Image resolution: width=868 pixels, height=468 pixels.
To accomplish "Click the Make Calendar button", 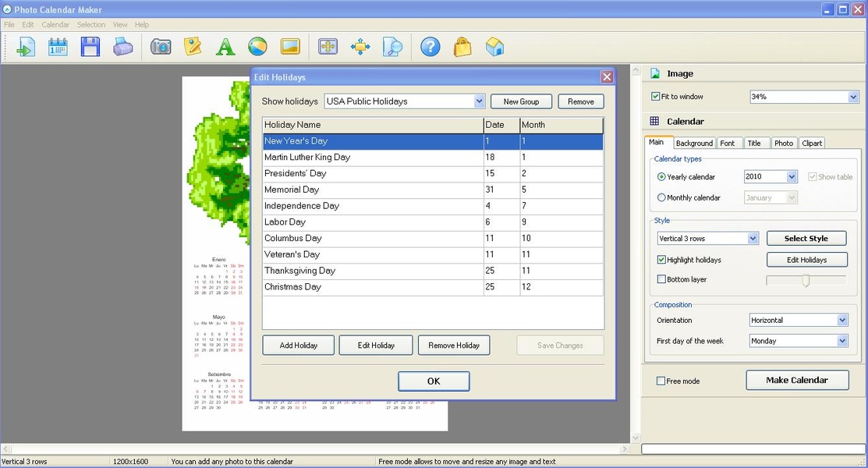I will 797,380.
